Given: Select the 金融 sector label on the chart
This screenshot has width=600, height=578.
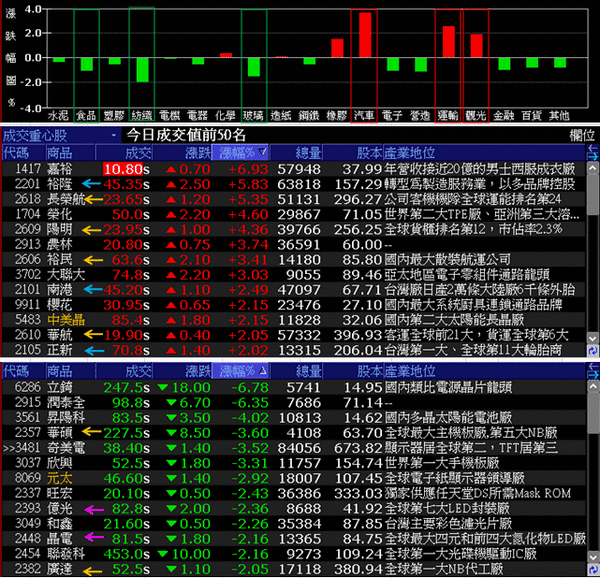Looking at the screenshot, I should coord(504,116).
